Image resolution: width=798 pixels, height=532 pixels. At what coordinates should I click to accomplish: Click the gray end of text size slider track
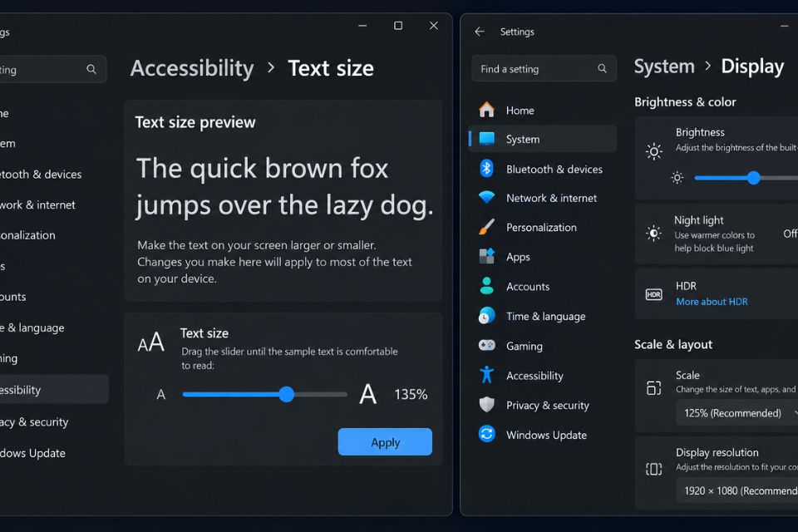click(x=322, y=394)
